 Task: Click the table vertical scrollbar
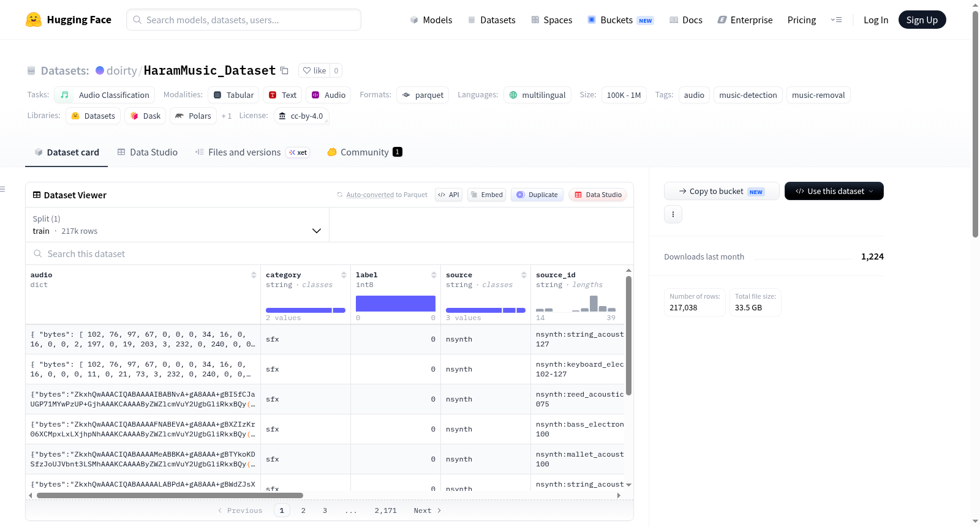point(628,335)
